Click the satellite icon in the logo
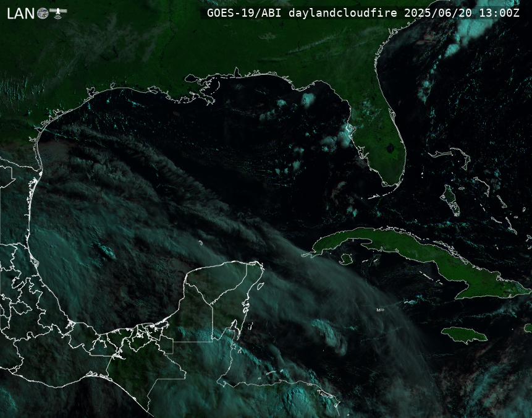532x418 pixels. pyautogui.click(x=58, y=12)
